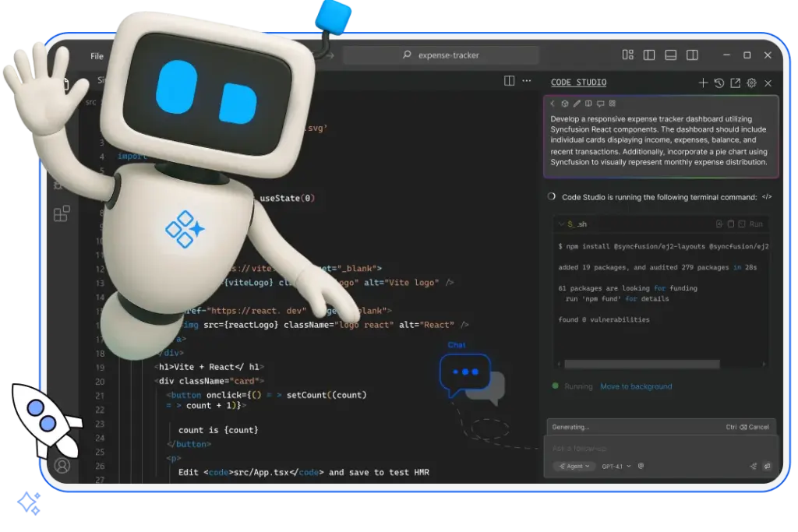This screenshot has height=532, width=798.
Task: Click the back arrow in prompt box
Action: coord(553,104)
